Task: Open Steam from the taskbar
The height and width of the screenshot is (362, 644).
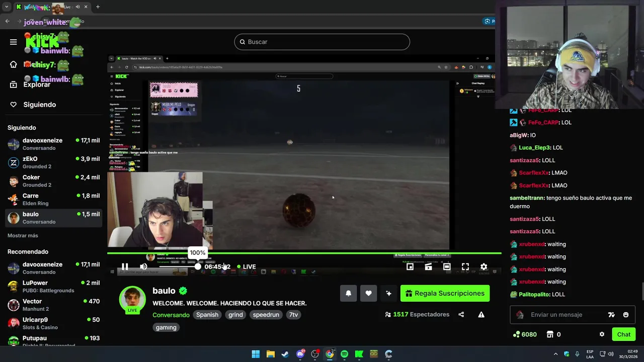Action: (x=285, y=354)
